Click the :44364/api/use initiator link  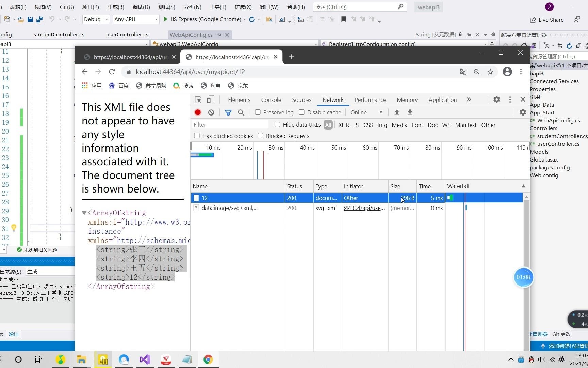(364, 208)
